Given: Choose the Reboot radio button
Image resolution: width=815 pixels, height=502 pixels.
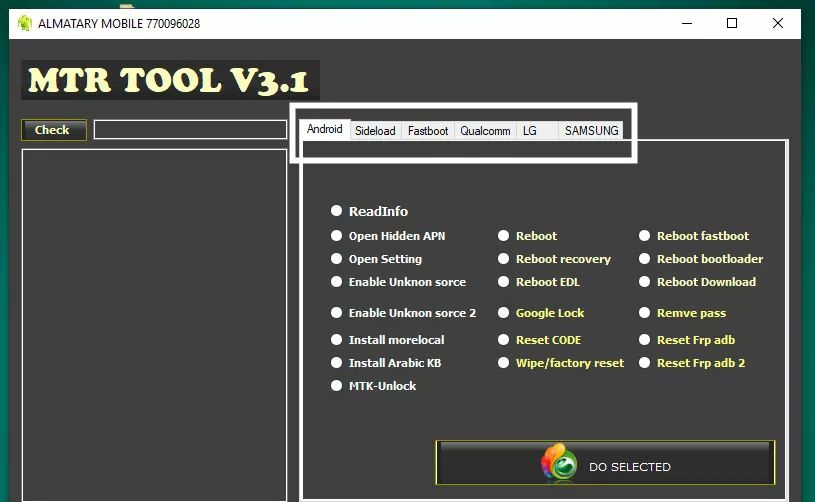Looking at the screenshot, I should tap(503, 235).
